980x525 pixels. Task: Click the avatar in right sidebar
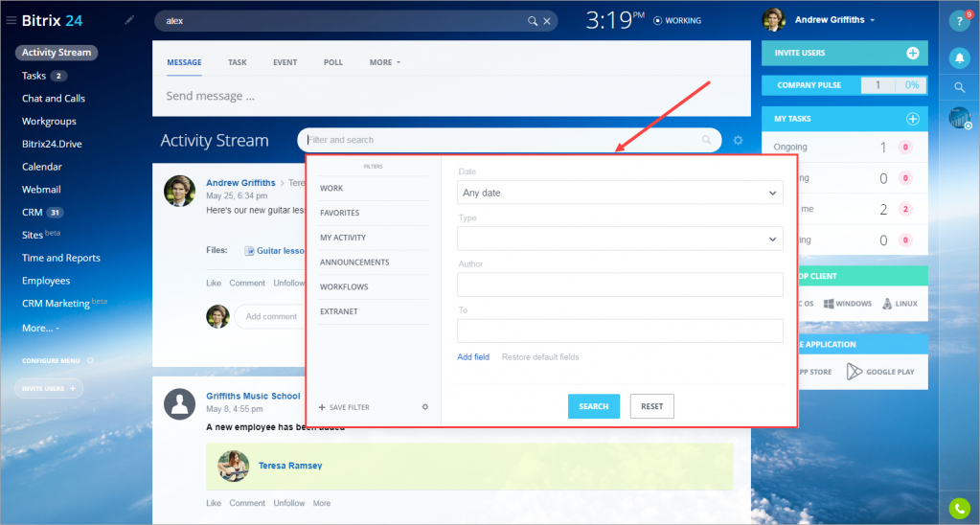(959, 118)
